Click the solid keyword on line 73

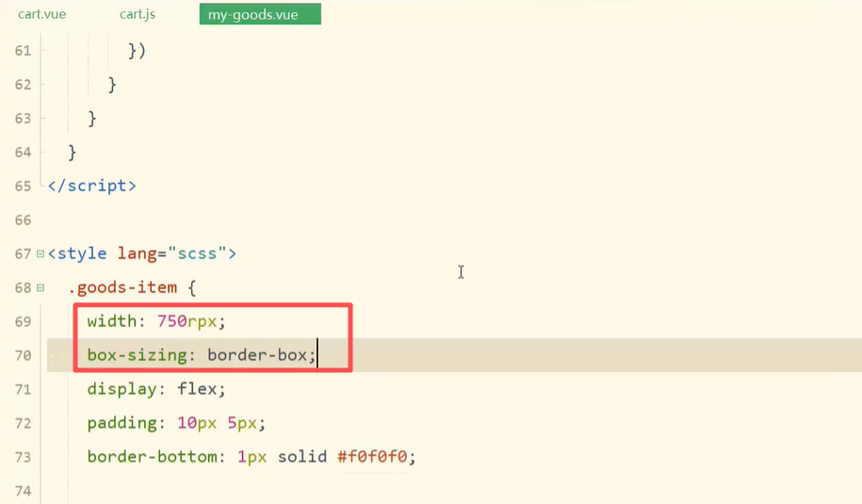(301, 457)
